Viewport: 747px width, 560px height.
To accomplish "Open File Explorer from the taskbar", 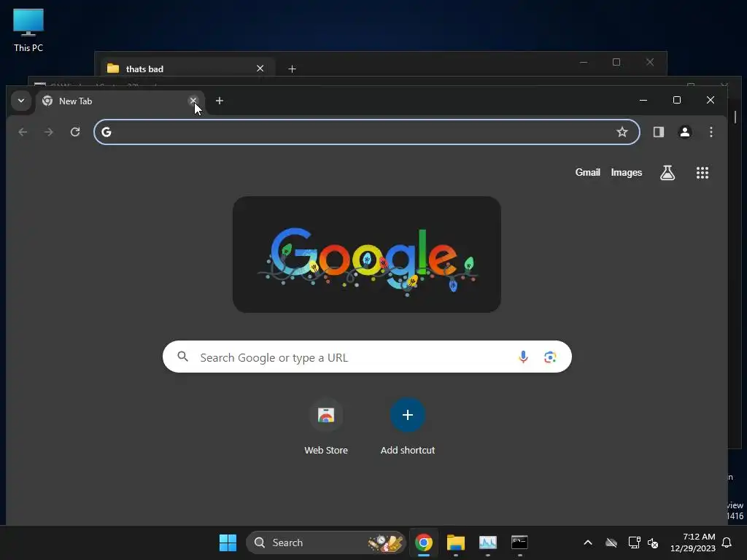I will click(456, 542).
